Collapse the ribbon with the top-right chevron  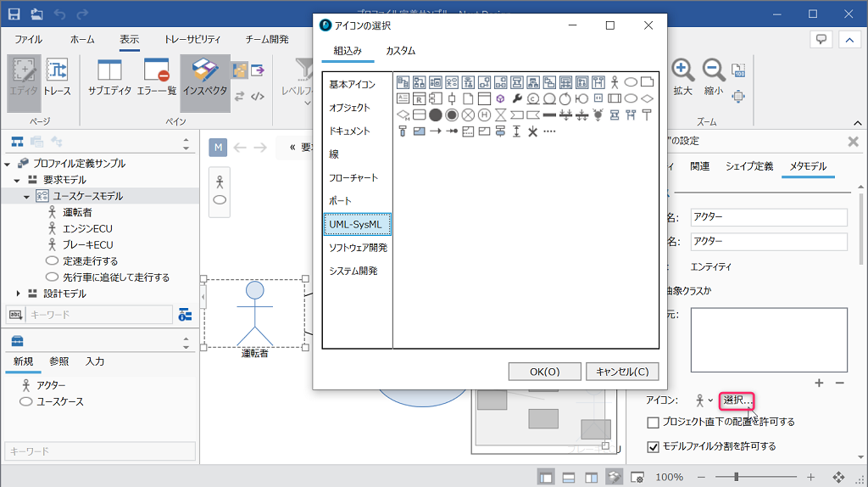[849, 39]
